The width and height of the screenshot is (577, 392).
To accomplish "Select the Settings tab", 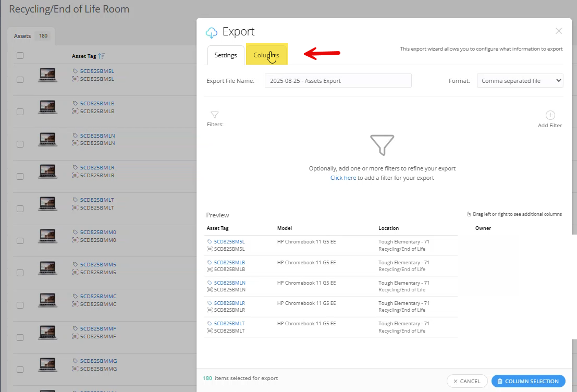I will point(225,54).
